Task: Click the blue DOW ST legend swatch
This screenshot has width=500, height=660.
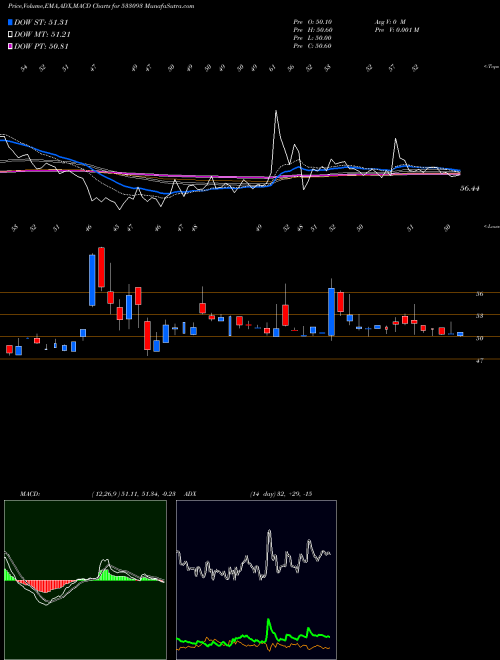Action: 10,22
